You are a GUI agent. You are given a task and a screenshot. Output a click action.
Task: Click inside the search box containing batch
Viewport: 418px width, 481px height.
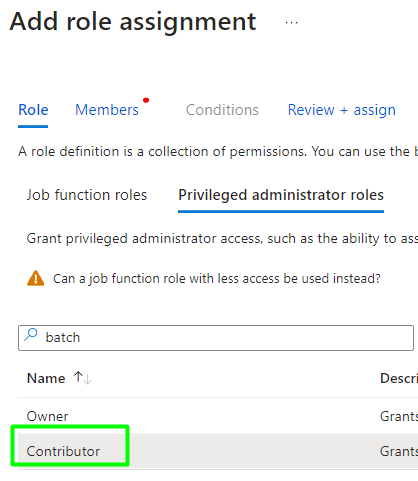216,338
